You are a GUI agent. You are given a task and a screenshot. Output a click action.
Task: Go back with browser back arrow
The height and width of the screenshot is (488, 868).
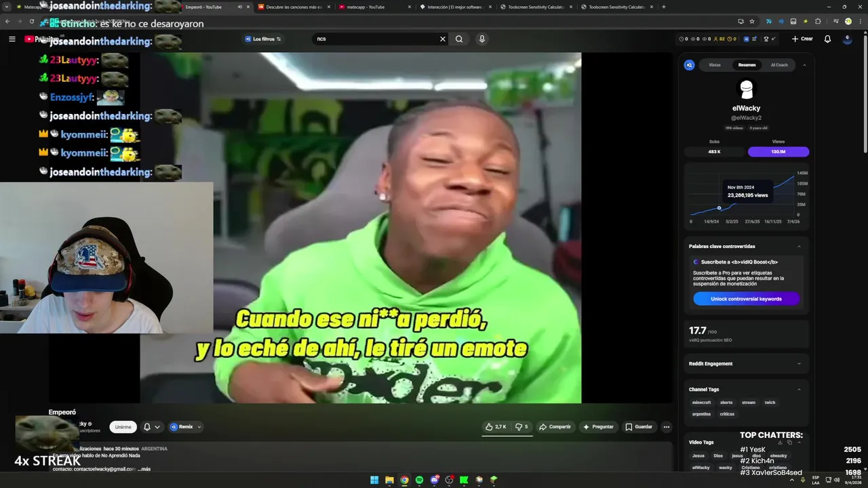pyautogui.click(x=7, y=22)
